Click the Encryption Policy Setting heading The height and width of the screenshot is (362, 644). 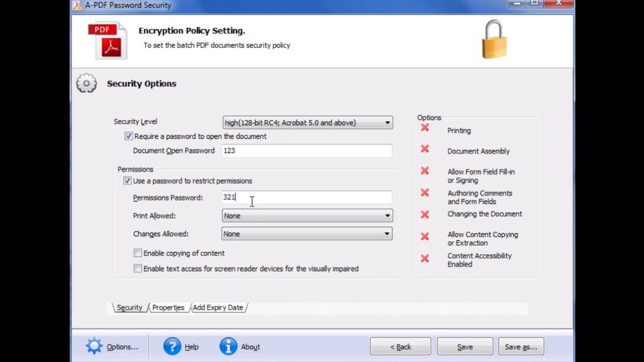pyautogui.click(x=192, y=31)
